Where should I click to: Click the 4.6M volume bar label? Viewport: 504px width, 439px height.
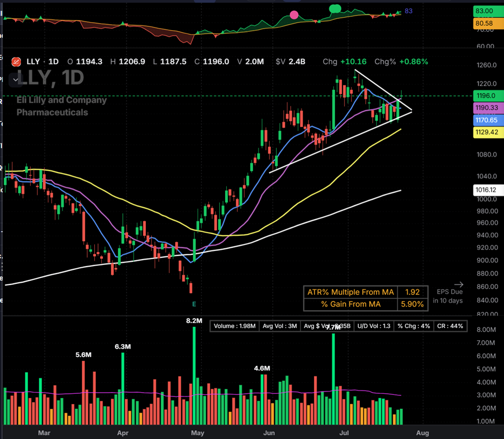point(262,368)
